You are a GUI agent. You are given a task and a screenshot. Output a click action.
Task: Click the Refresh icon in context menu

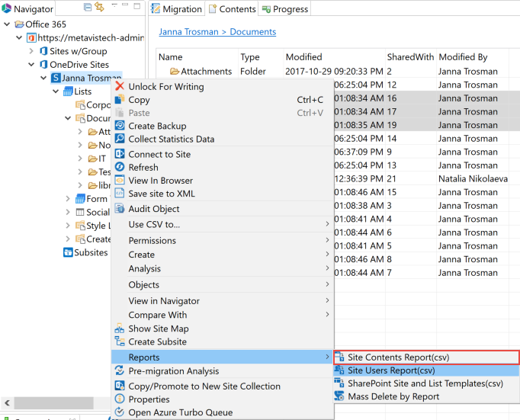click(x=119, y=167)
